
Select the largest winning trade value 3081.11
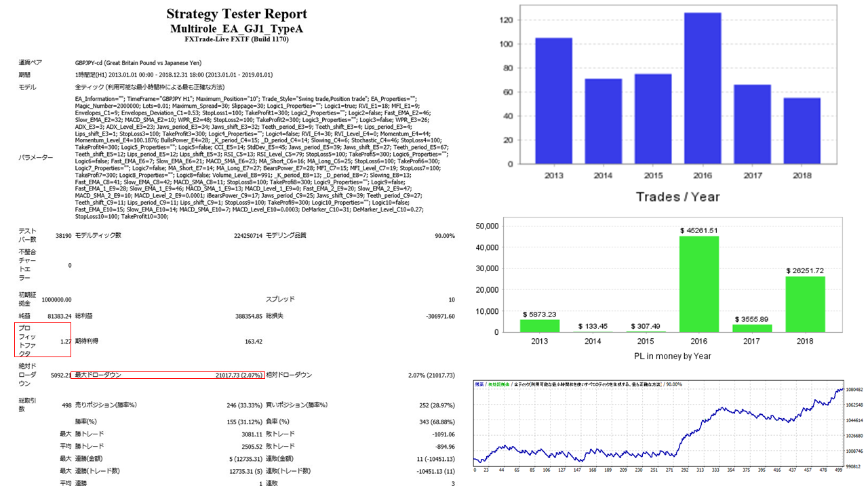coord(252,434)
